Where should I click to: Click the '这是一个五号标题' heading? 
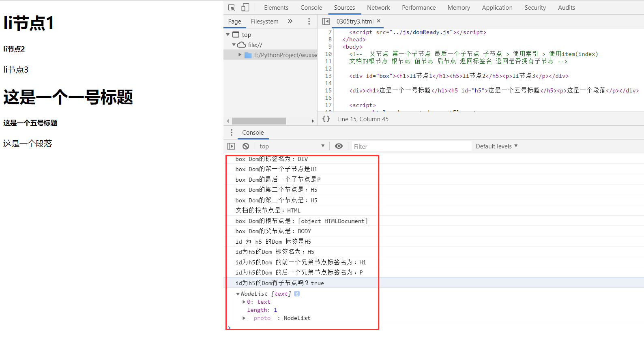(30, 123)
